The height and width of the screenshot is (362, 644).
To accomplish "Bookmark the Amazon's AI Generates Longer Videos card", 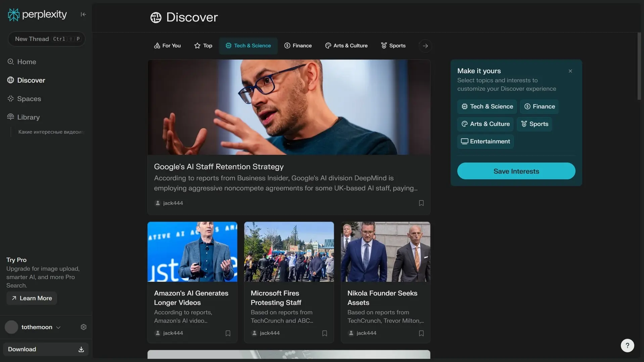I will coord(228,333).
